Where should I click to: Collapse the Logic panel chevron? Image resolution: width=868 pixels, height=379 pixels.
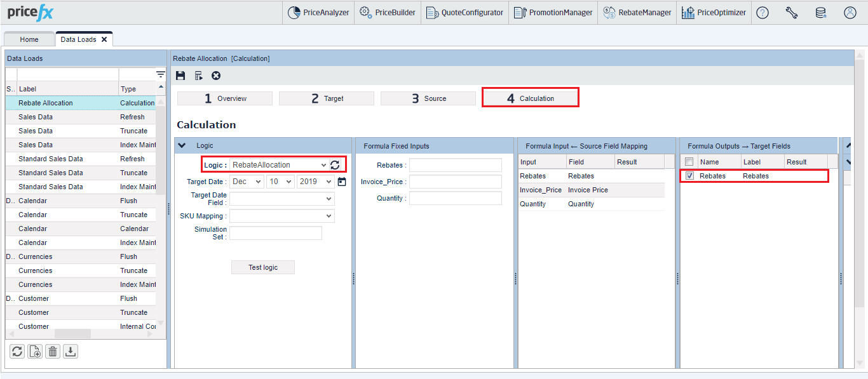182,146
